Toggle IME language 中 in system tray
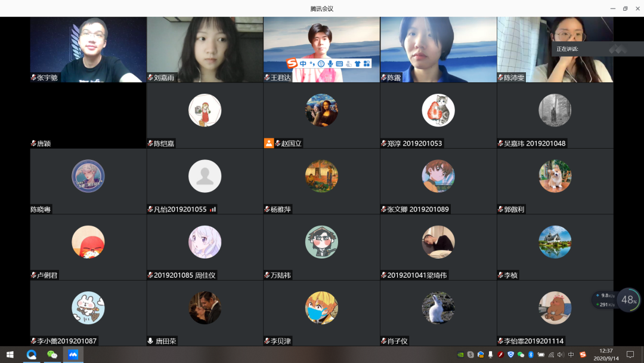 click(571, 355)
